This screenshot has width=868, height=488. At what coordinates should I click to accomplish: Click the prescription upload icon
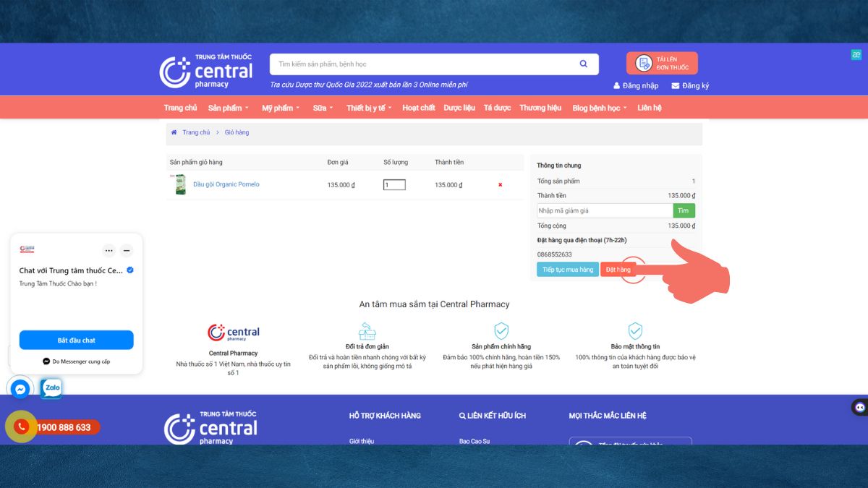644,64
